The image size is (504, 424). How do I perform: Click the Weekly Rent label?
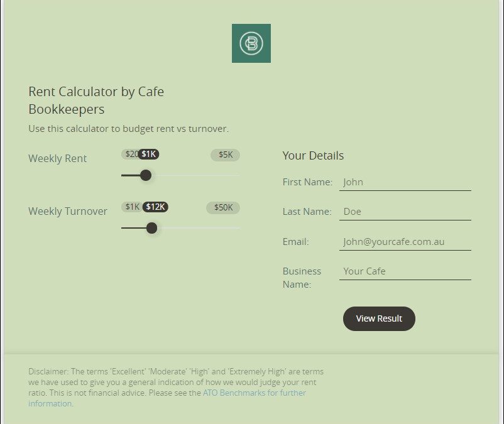[x=58, y=158]
